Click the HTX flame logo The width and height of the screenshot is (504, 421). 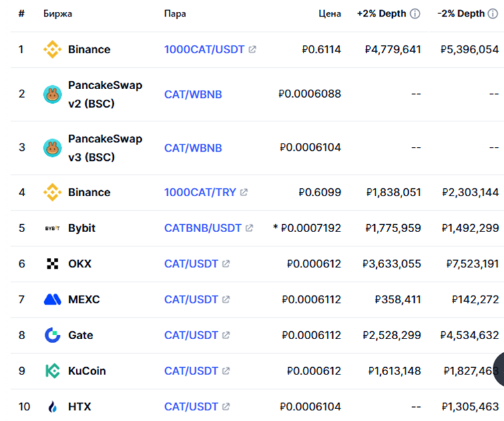[53, 407]
